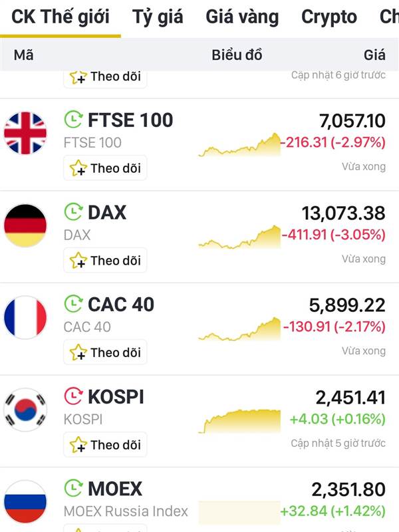Tap the UK flag icon for FTSE 100
The width and height of the screenshot is (399, 532).
pyautogui.click(x=25, y=132)
